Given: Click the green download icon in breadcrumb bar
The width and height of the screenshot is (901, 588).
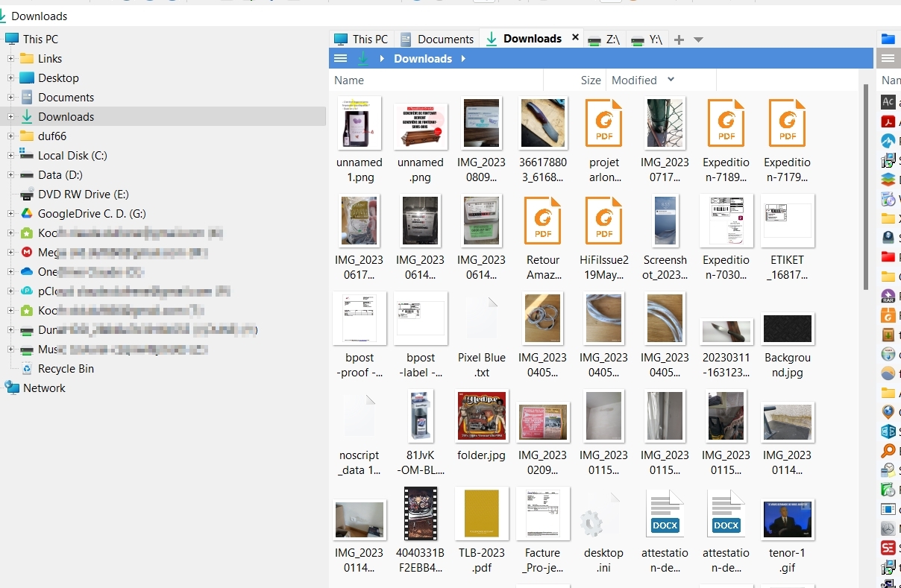Looking at the screenshot, I should click(363, 59).
